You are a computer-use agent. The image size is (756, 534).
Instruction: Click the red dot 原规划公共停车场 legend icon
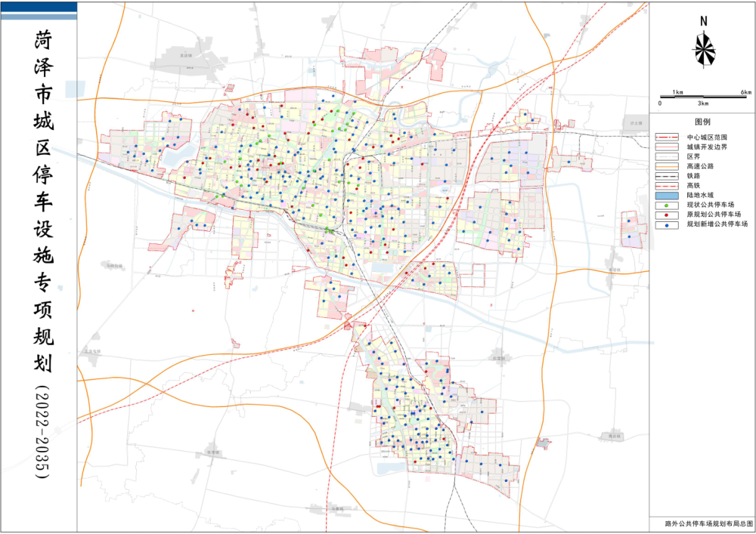[667, 215]
